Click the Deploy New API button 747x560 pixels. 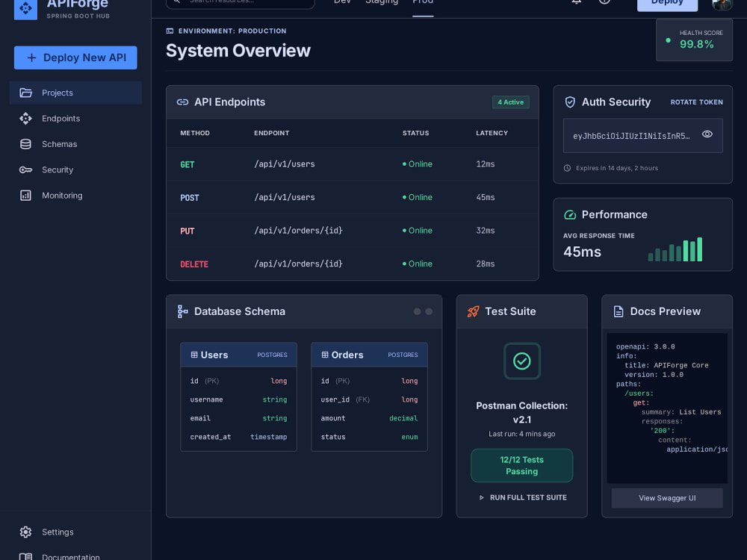click(75, 57)
